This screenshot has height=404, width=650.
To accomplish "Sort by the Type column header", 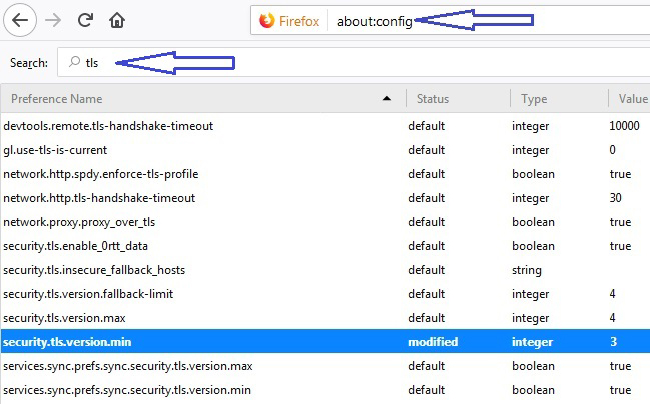I will pyautogui.click(x=559, y=99).
